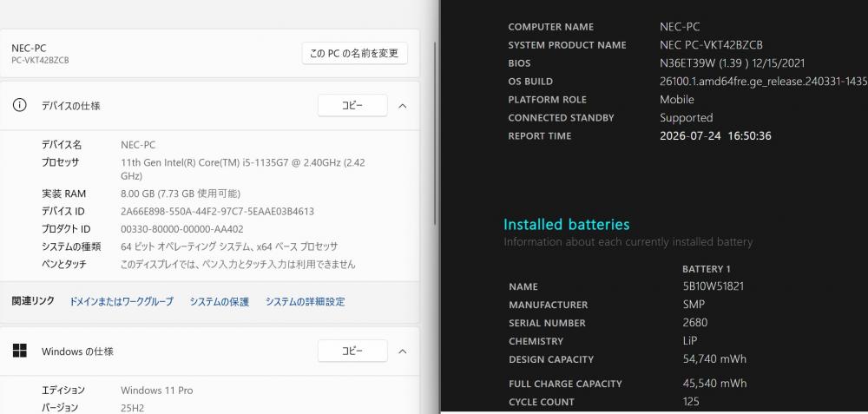Copy Windows specifications with コピー button
868x414 pixels.
[352, 351]
